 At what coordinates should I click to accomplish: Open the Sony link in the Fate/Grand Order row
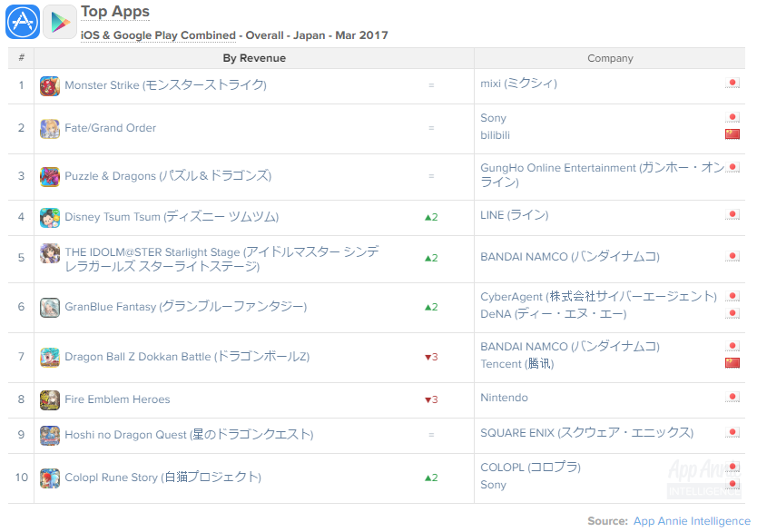[x=493, y=118]
